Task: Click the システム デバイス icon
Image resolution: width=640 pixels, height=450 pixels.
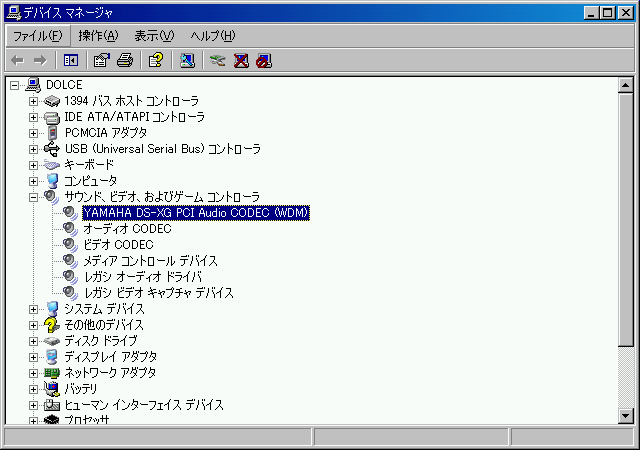Action: [52, 309]
